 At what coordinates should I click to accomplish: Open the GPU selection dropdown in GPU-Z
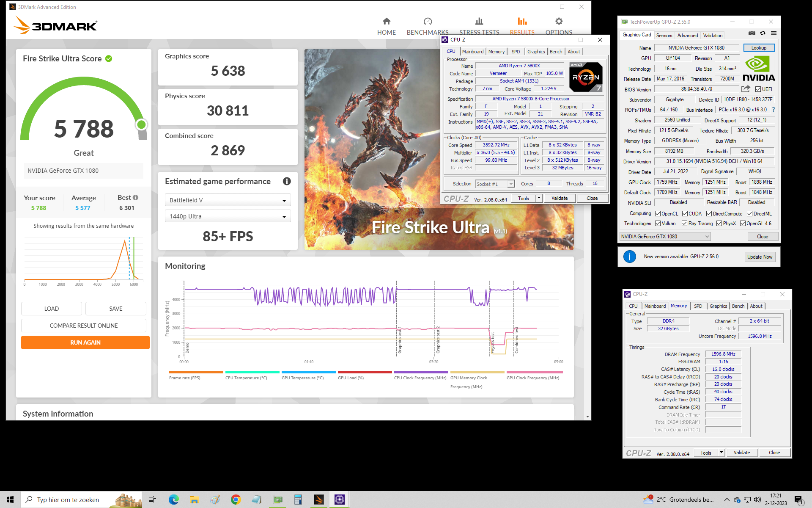click(665, 237)
